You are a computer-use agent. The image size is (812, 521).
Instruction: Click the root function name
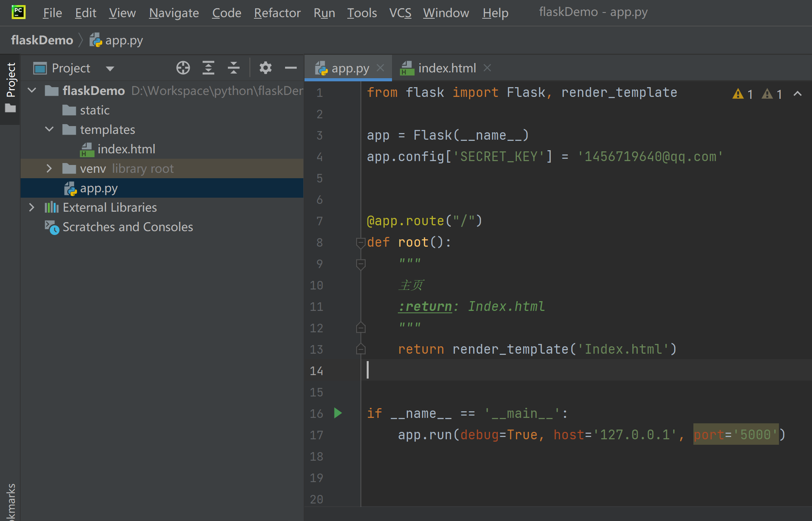pos(413,242)
